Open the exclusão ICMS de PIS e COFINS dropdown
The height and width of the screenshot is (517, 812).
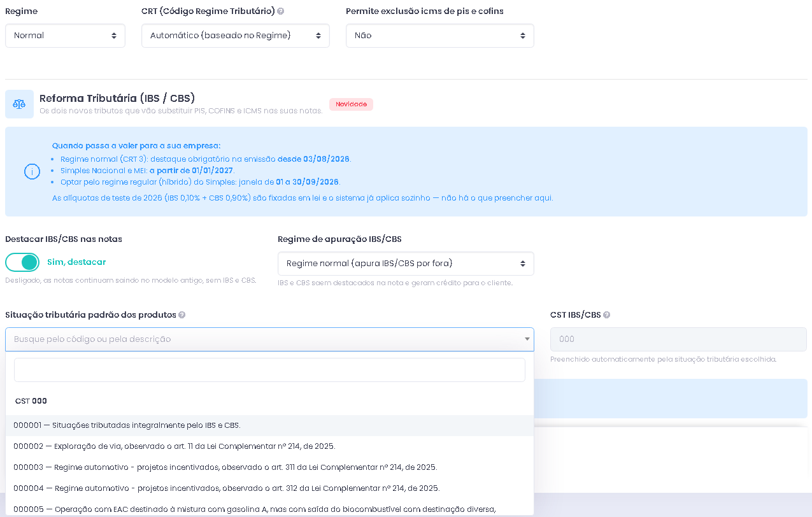coord(440,36)
